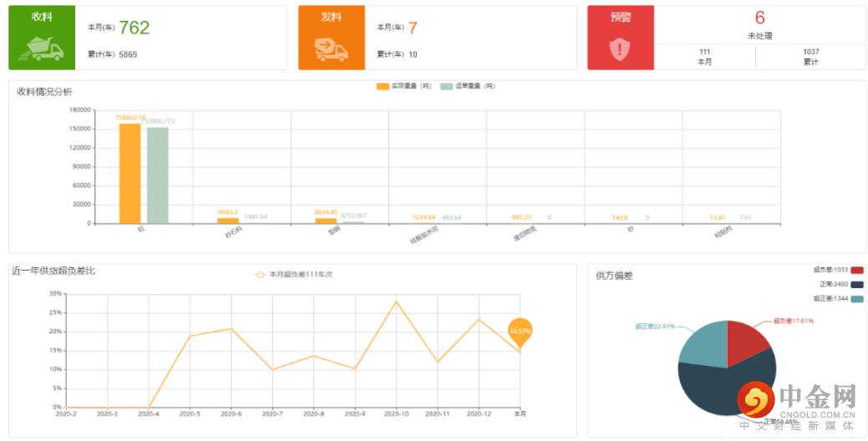The image size is (868, 441).
Task: Click the 140.8 bar value label
Action: click(620, 217)
